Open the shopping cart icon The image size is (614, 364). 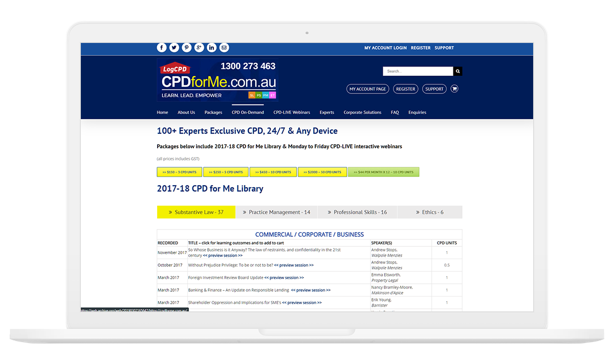point(454,89)
